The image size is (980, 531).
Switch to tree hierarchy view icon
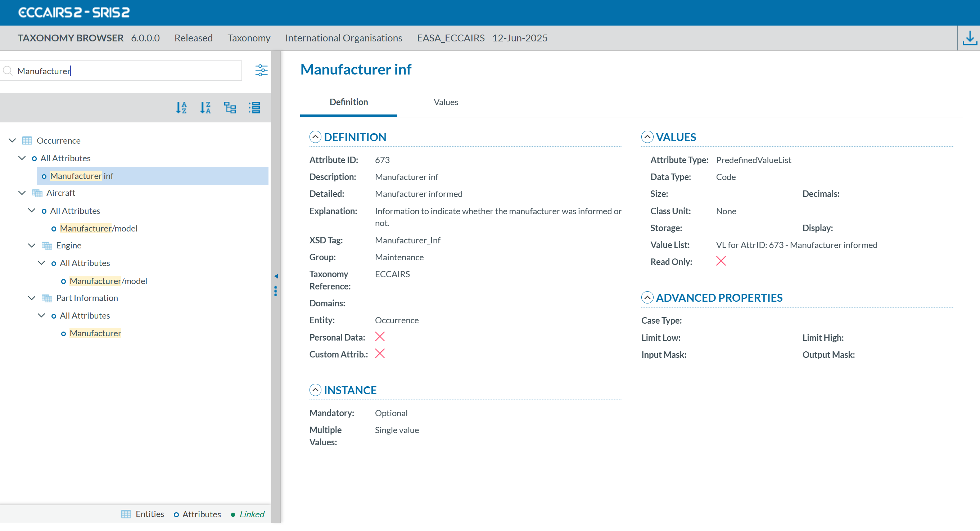(x=230, y=108)
